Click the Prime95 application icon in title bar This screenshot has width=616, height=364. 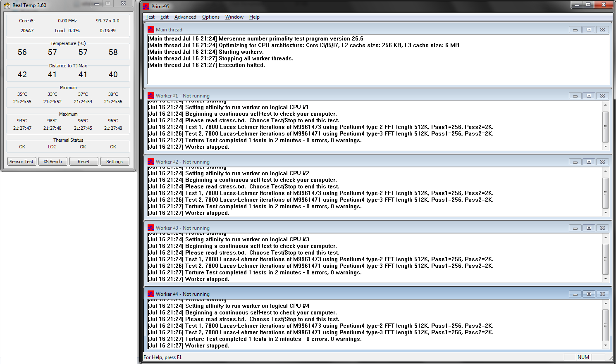click(x=146, y=6)
